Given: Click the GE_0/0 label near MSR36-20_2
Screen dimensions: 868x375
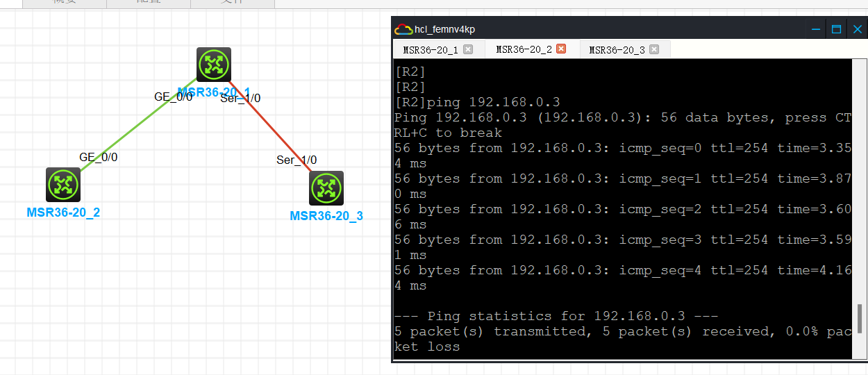Looking at the screenshot, I should (99, 157).
